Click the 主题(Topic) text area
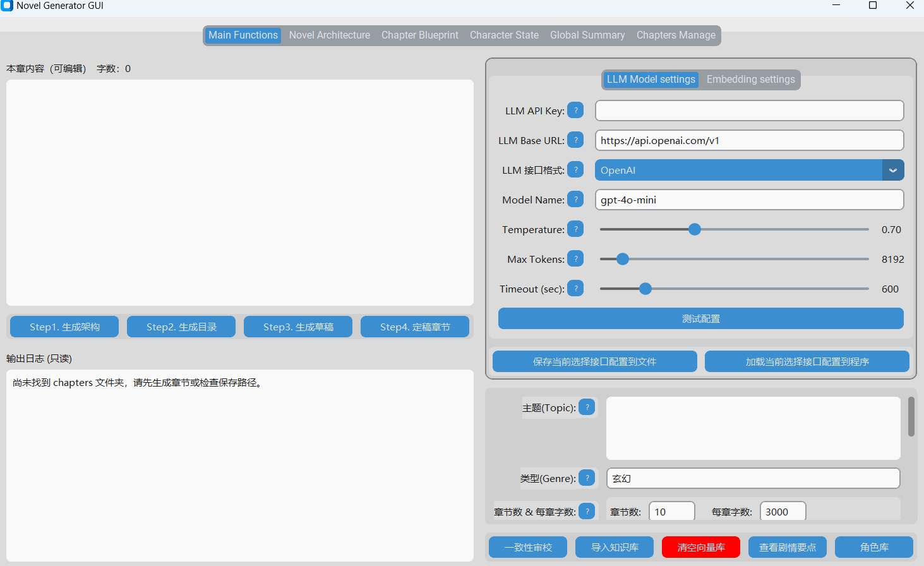Screen dimensions: 924x566 tap(753, 428)
